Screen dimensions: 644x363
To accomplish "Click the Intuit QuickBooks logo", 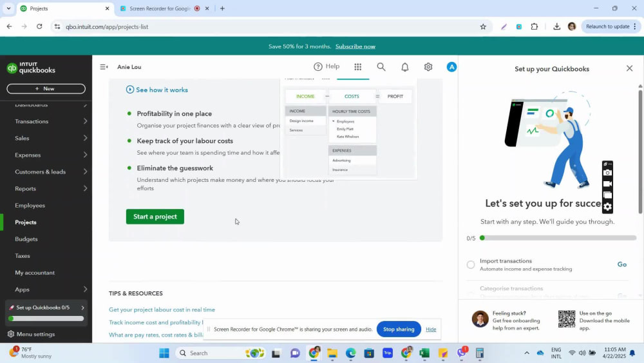I will point(31,68).
